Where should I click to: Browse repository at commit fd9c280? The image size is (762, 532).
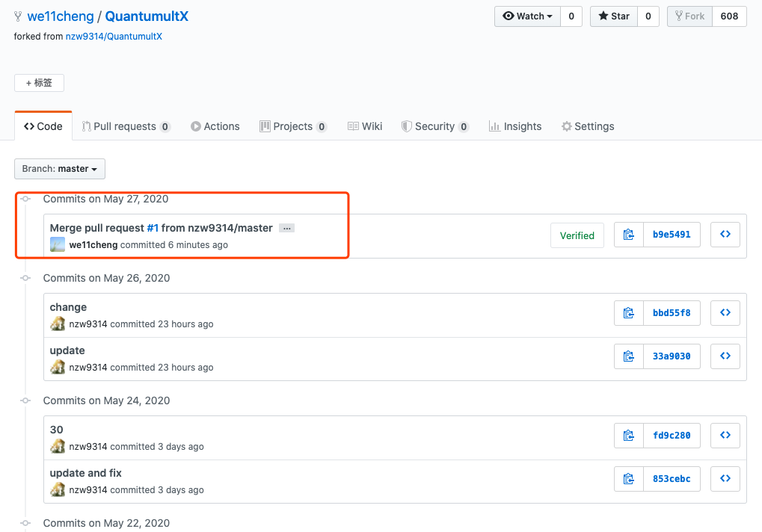point(725,436)
